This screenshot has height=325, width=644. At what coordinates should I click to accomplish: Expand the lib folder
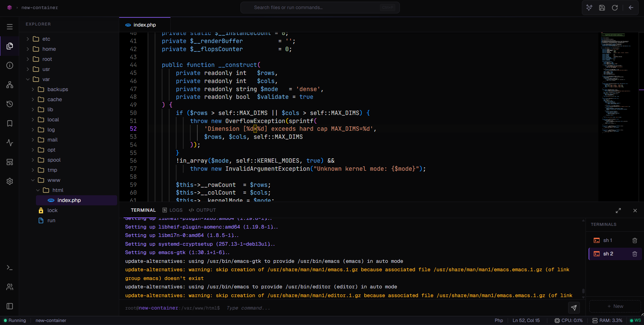[x=33, y=110]
